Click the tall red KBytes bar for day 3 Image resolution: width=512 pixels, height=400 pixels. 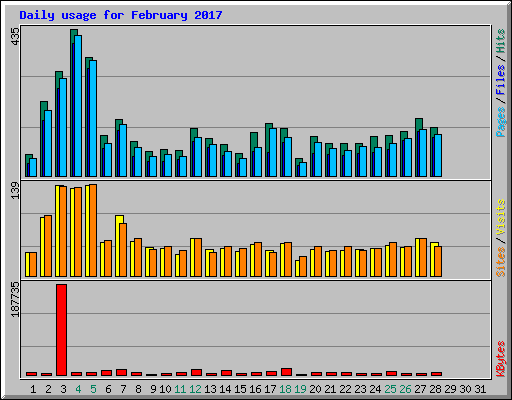coord(61,330)
